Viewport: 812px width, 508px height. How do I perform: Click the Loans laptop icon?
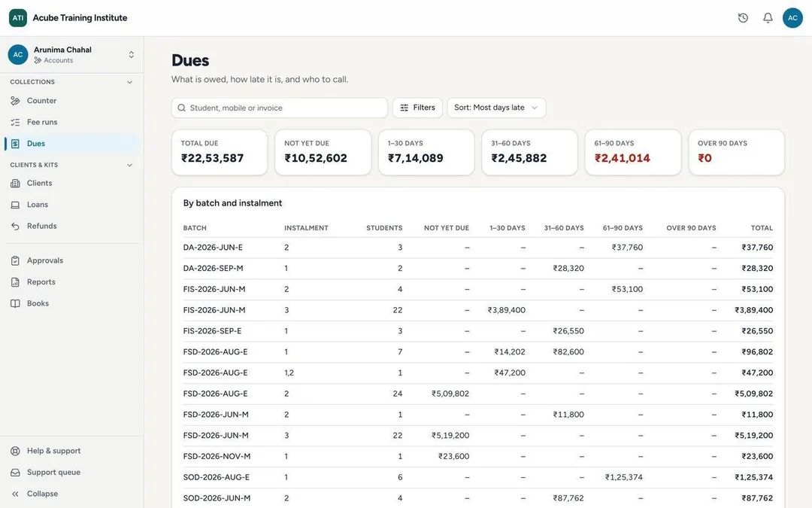pos(15,205)
